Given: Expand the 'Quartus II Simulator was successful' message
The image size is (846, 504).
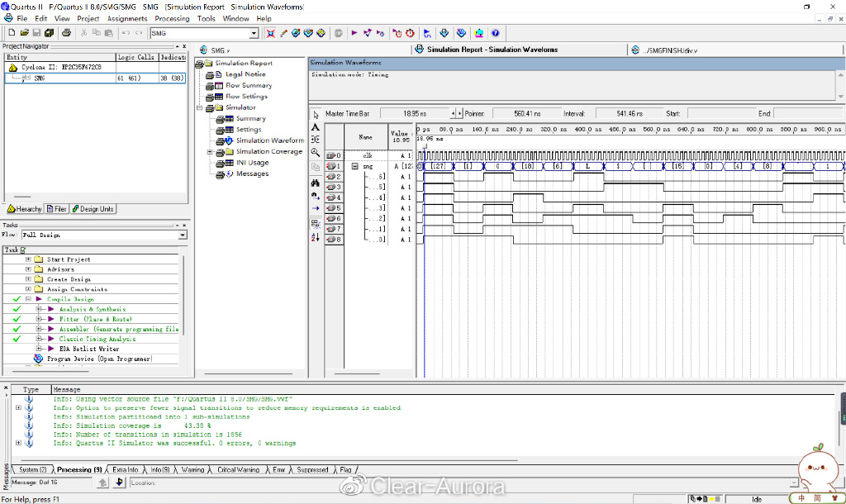Looking at the screenshot, I should [18, 443].
